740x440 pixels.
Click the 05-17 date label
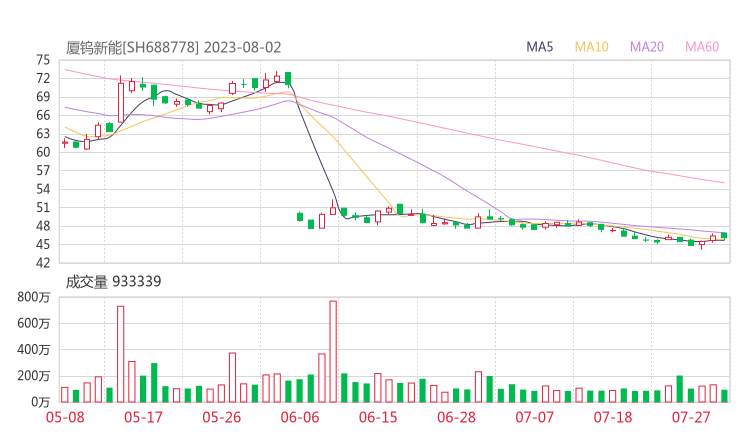[143, 417]
